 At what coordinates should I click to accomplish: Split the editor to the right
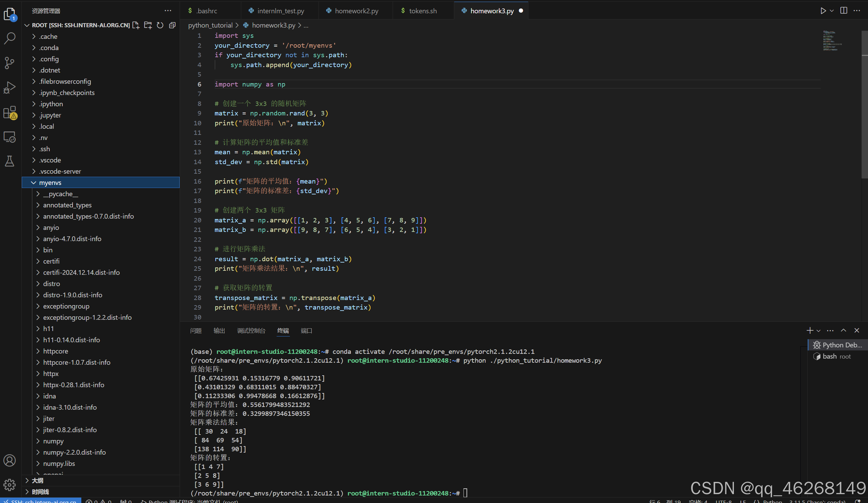click(x=844, y=11)
